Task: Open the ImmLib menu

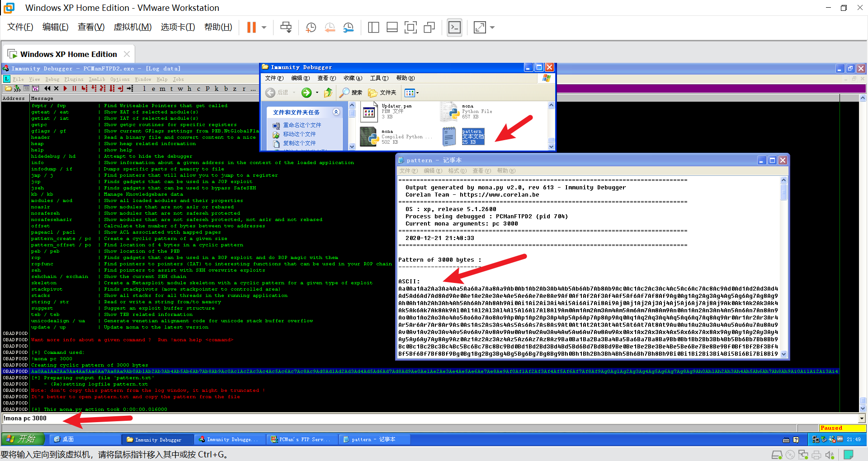Action: [97, 80]
